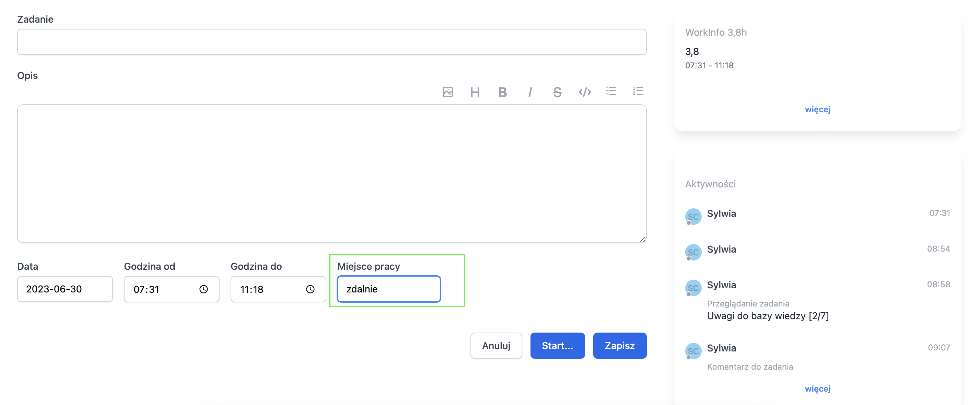Insert a code block with the code icon

pos(585,92)
